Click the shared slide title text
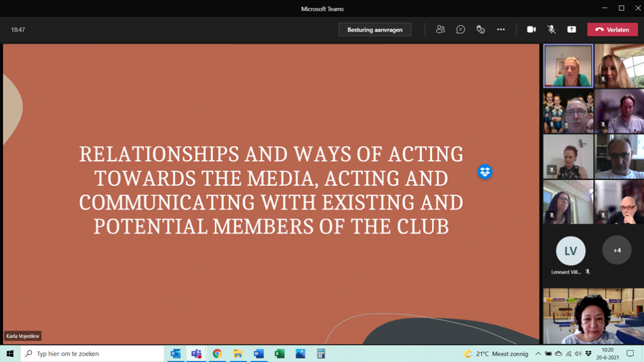Image resolution: width=644 pixels, height=362 pixels. [x=271, y=190]
